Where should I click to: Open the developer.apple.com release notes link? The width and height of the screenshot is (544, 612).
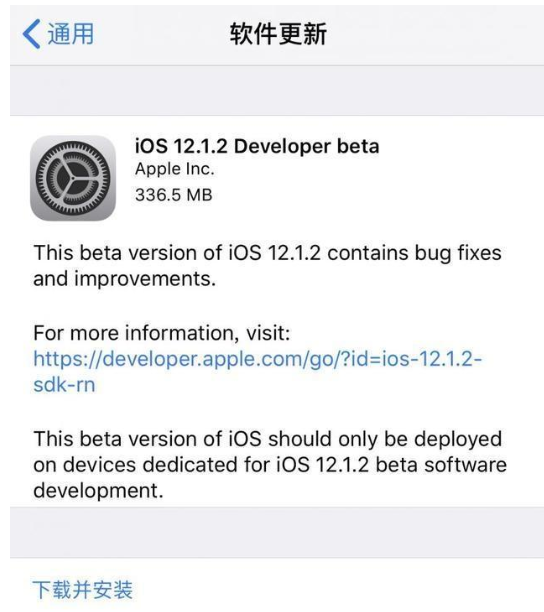pyautogui.click(x=258, y=359)
